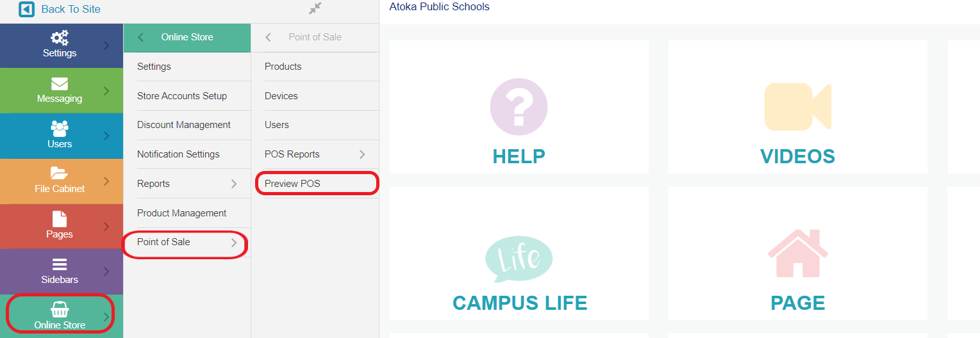Open the Settings gears icon

(60, 38)
